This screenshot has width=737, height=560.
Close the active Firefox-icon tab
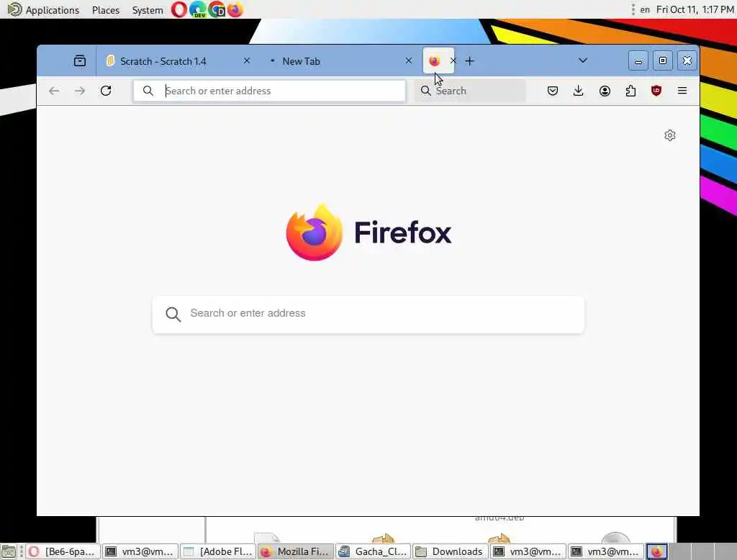[453, 60]
